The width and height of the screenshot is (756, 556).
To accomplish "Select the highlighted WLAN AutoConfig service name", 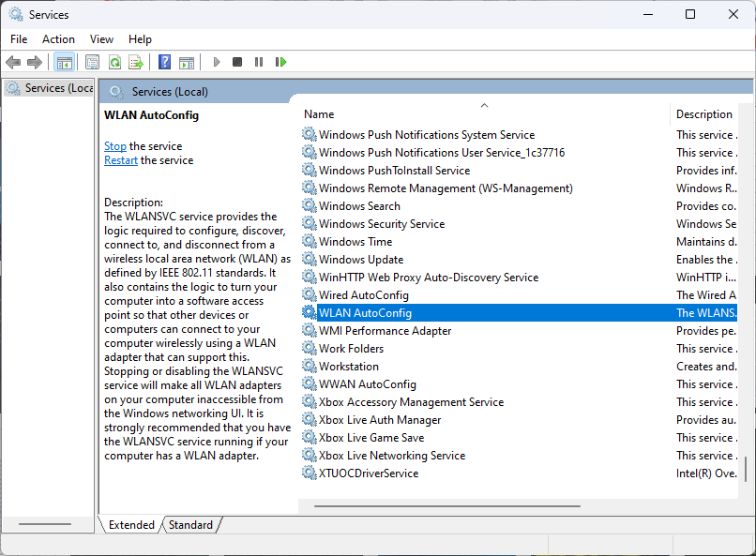I will pos(365,313).
